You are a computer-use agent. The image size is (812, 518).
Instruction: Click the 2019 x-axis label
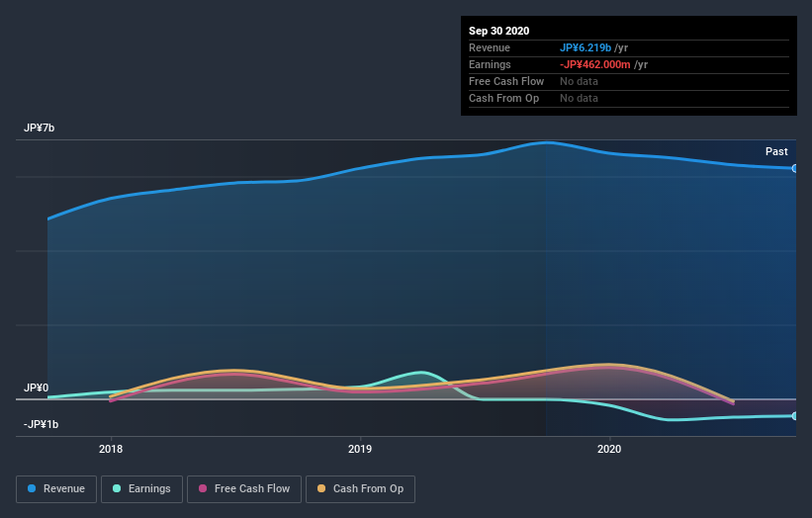tap(360, 449)
